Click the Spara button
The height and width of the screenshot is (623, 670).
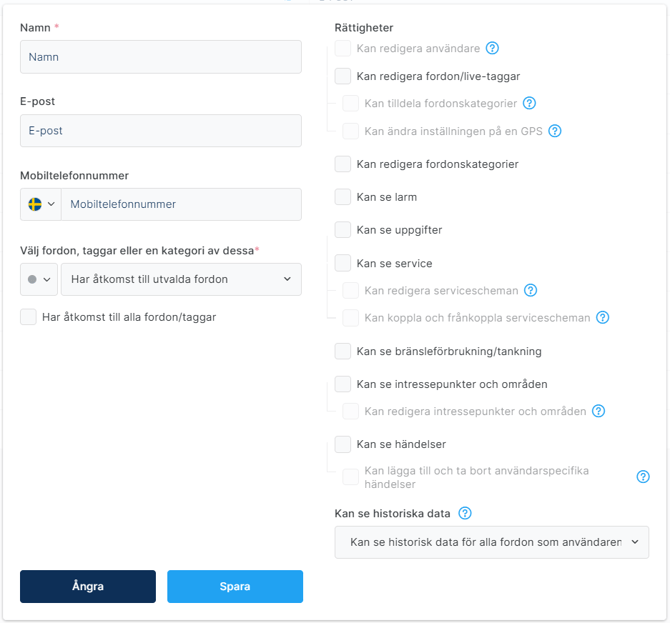point(235,587)
